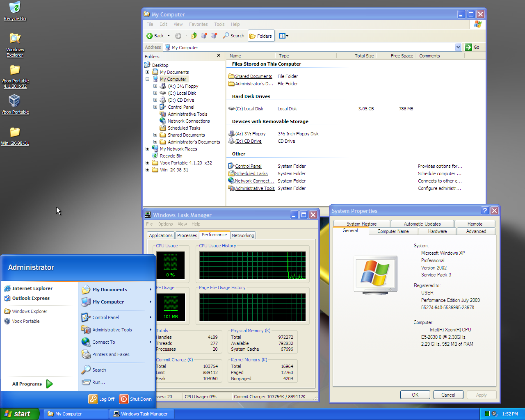Open Vbox Portable from Start menu
The image size is (525, 420).
pos(22,321)
